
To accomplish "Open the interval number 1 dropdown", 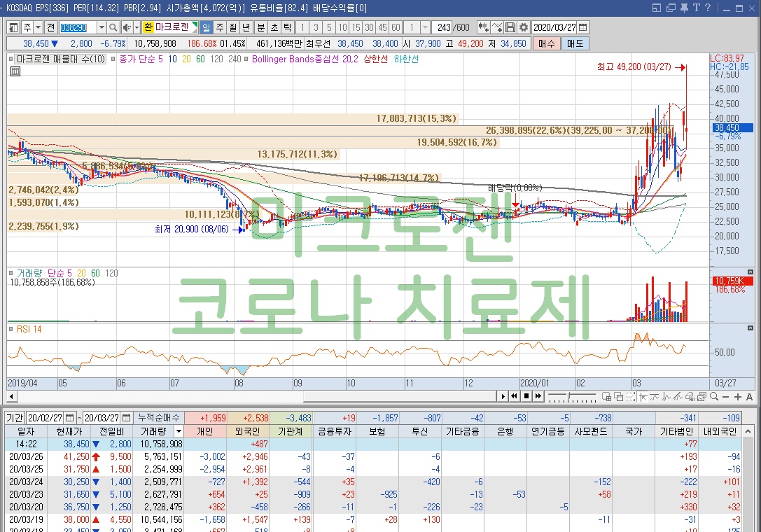I will [x=426, y=28].
